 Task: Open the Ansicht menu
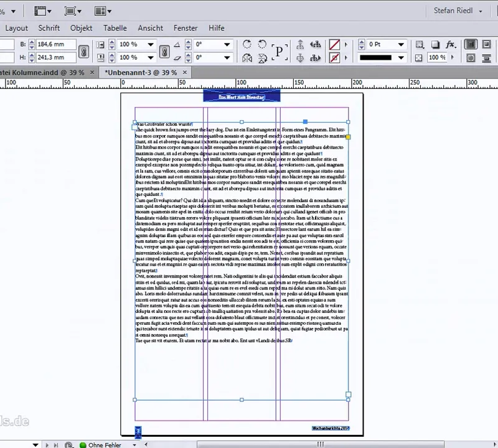[x=150, y=28]
